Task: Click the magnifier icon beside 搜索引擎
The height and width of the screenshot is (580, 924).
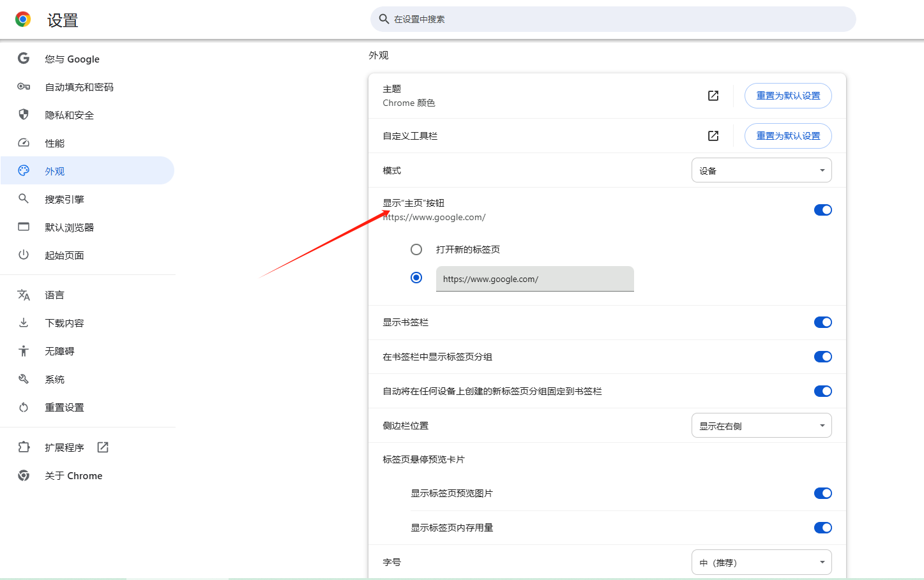Action: coord(24,199)
